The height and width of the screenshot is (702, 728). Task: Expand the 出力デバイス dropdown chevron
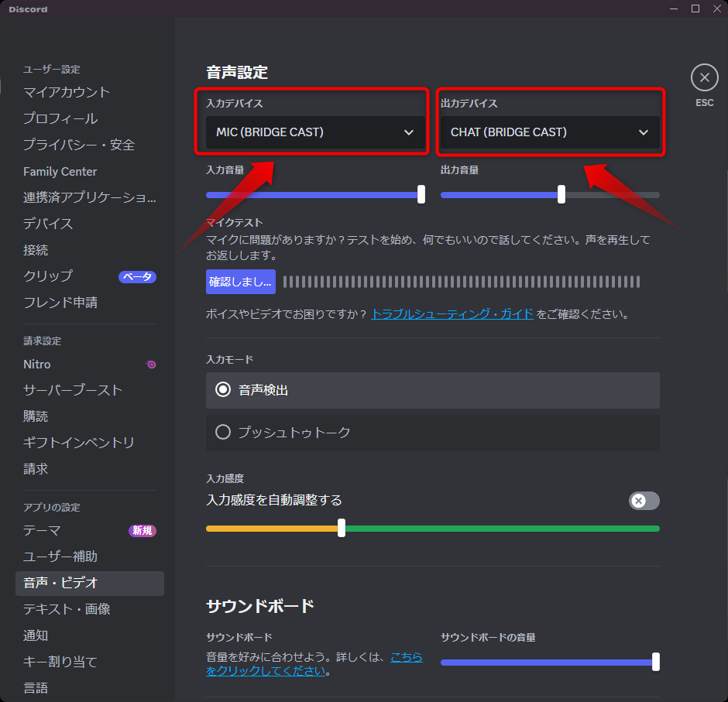pyautogui.click(x=644, y=132)
